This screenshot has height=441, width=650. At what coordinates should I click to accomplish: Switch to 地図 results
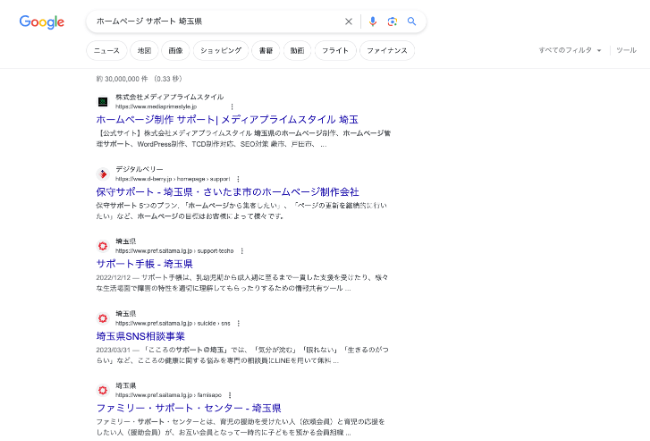[x=144, y=51]
